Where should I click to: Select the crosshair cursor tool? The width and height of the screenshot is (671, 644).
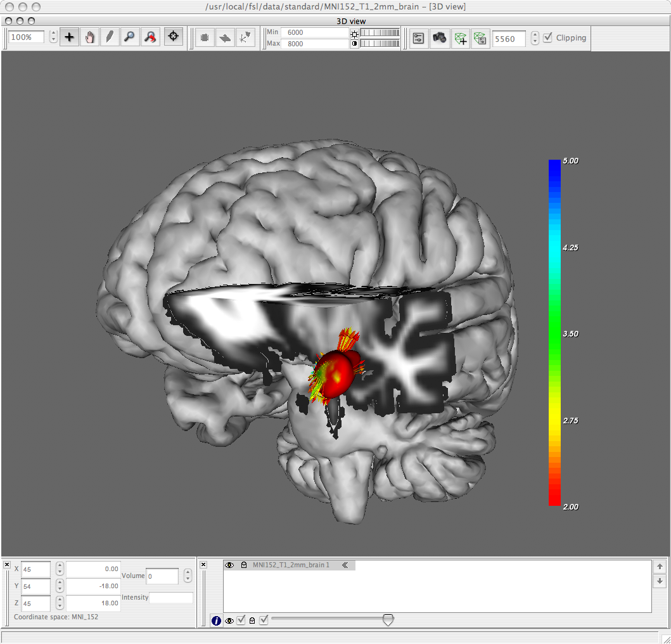[69, 37]
